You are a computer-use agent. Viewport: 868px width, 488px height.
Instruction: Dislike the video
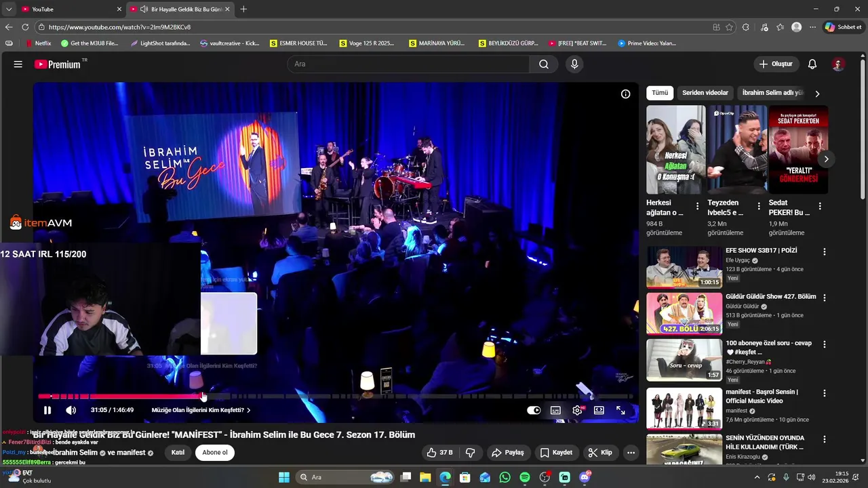click(x=470, y=453)
